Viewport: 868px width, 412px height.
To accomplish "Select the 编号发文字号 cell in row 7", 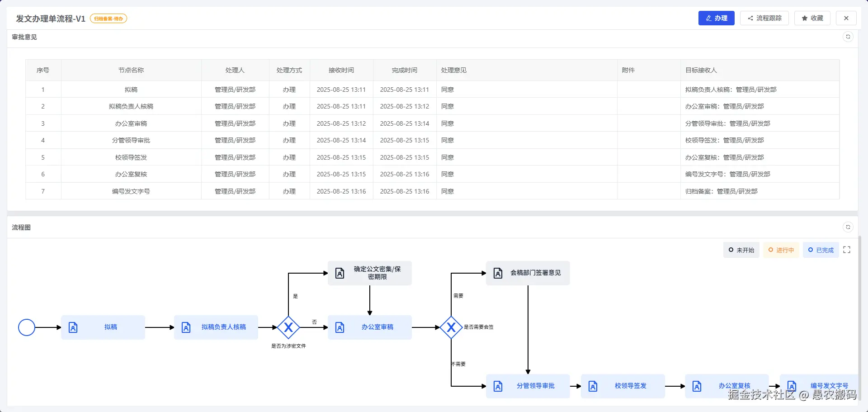I will tap(131, 191).
